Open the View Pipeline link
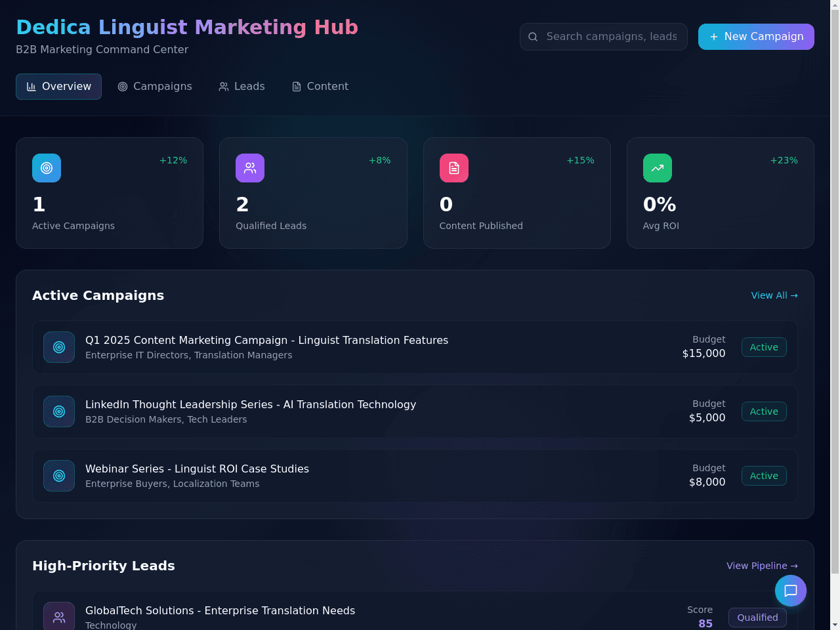Viewport: 840px width, 630px height. pos(762,566)
